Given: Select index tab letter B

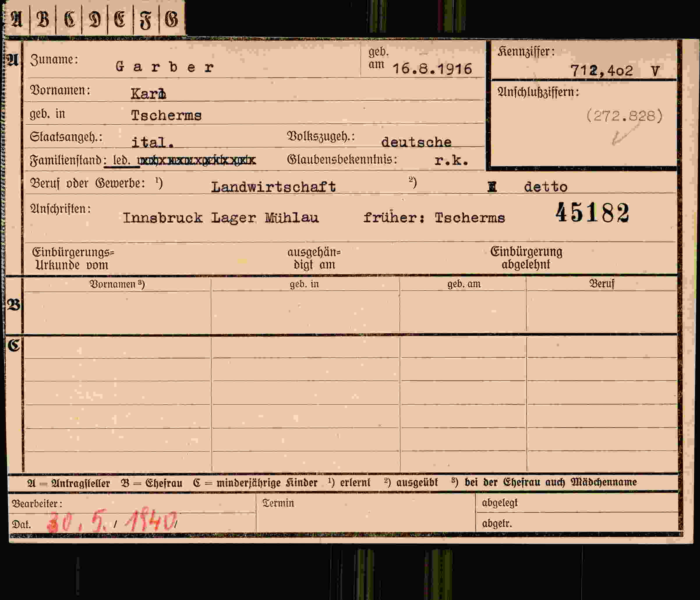Looking at the screenshot, I should coord(43,19).
